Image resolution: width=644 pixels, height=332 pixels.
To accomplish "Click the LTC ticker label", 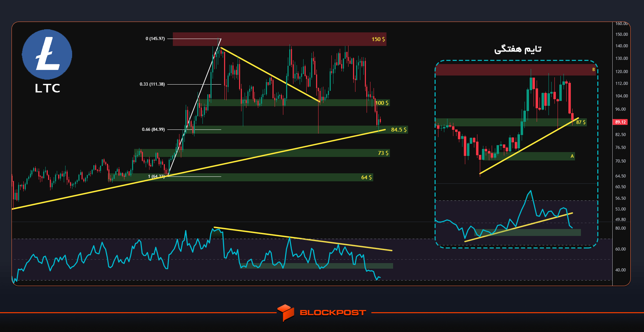I will (47, 88).
